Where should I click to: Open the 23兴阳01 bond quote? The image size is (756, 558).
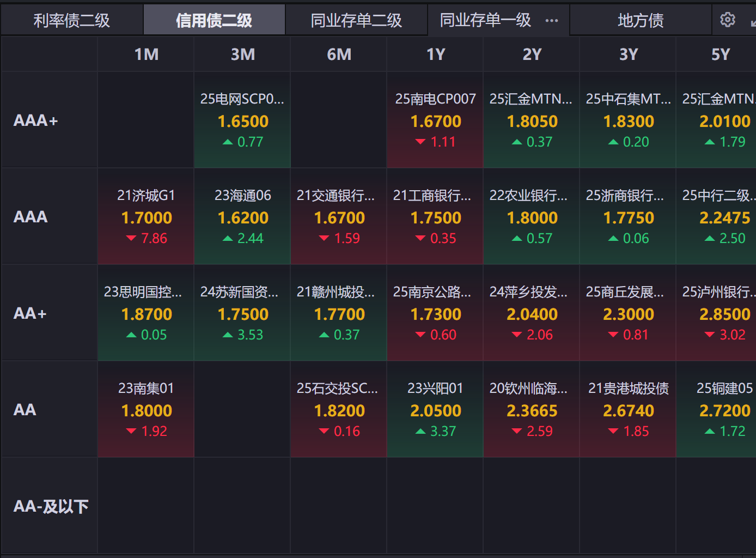click(435, 410)
